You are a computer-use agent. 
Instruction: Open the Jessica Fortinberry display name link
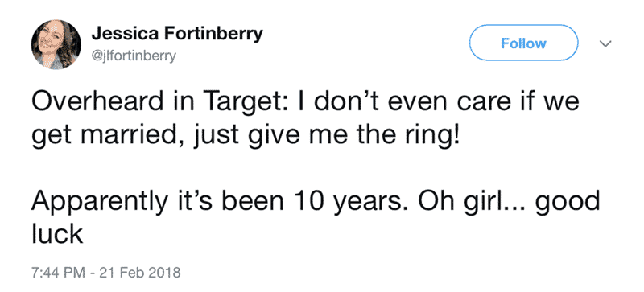[x=176, y=34]
